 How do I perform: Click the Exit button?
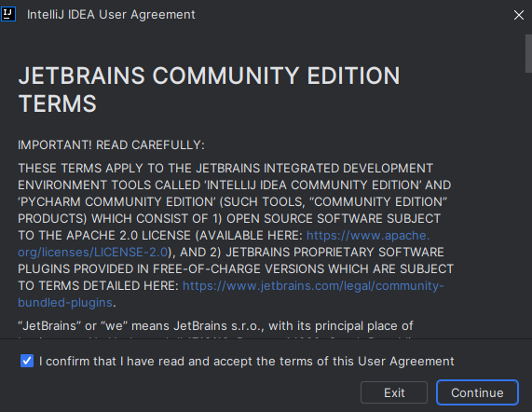pos(394,392)
